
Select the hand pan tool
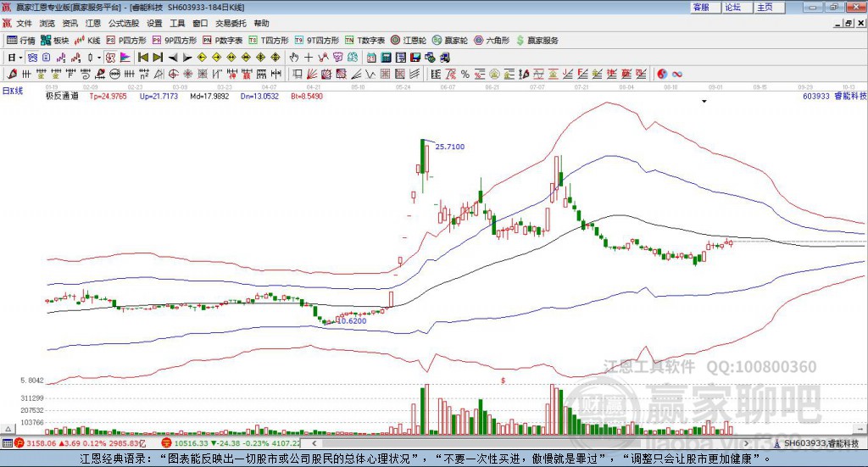tap(293, 58)
